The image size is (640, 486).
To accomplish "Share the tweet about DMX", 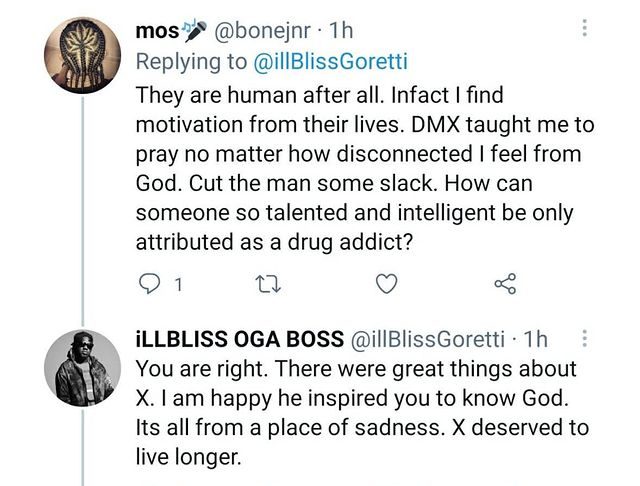I will 505,285.
